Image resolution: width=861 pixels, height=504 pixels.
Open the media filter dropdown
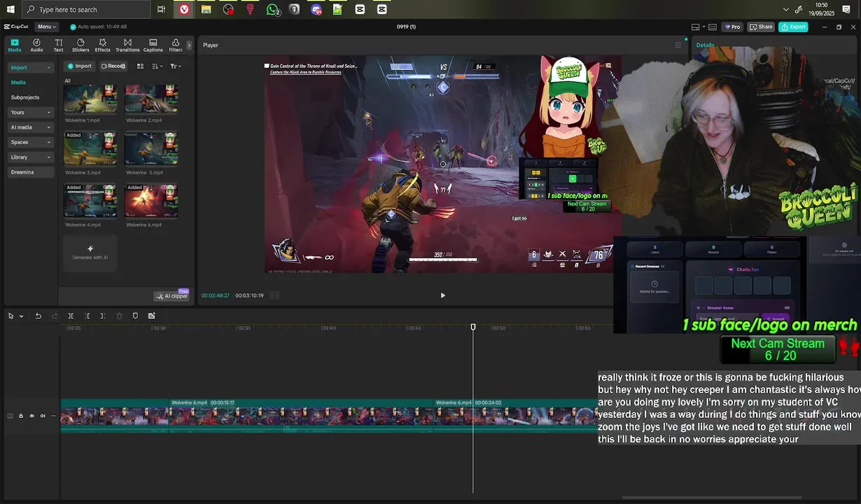pyautogui.click(x=175, y=66)
